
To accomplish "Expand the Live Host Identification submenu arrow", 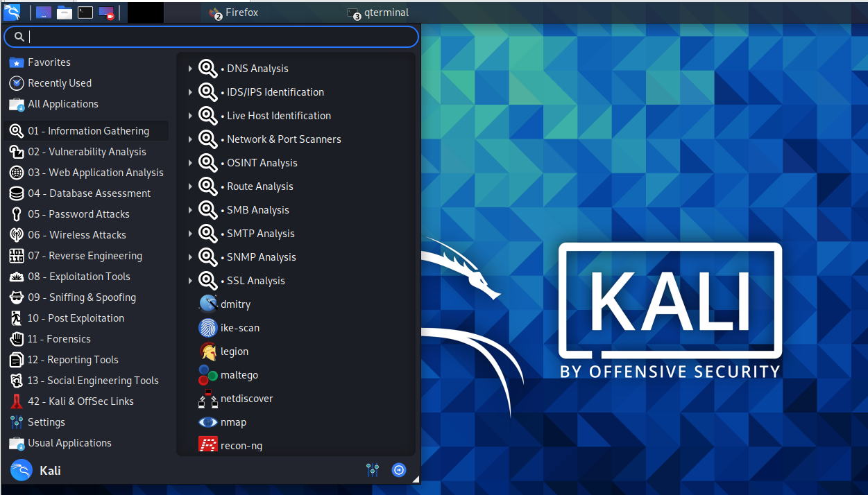I will coord(190,116).
